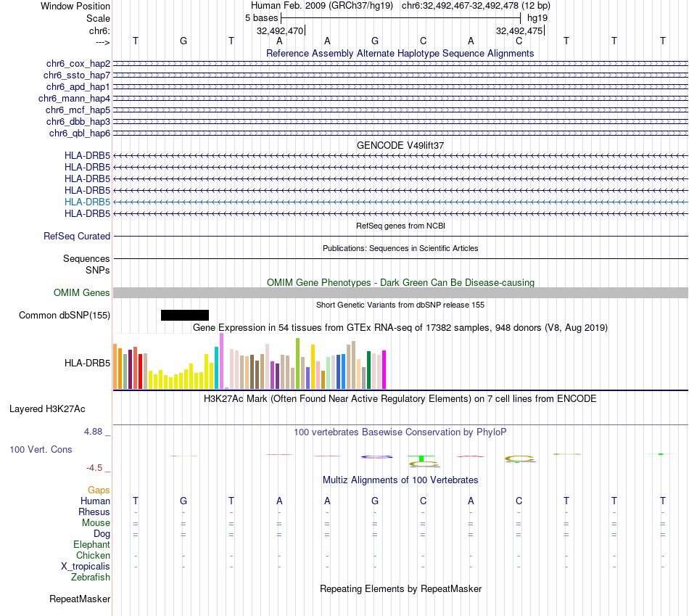The height and width of the screenshot is (616, 689).
Task: Open the RepeatMasker track label
Action: click(x=80, y=599)
